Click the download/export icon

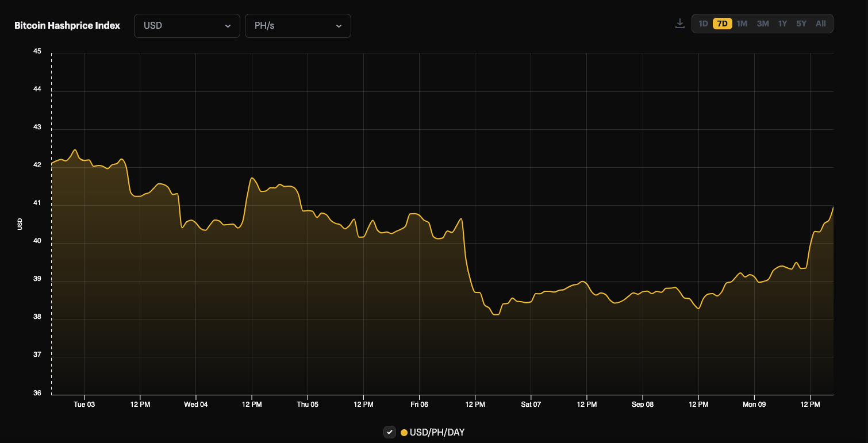(679, 23)
